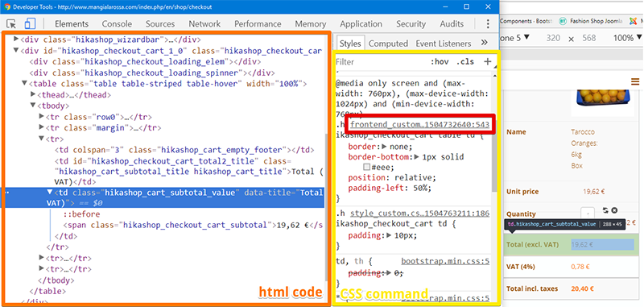Image resolution: width=644 pixels, height=307 pixels.
Task: Open style_custom.css stylesheet link line 186
Action: 419,214
